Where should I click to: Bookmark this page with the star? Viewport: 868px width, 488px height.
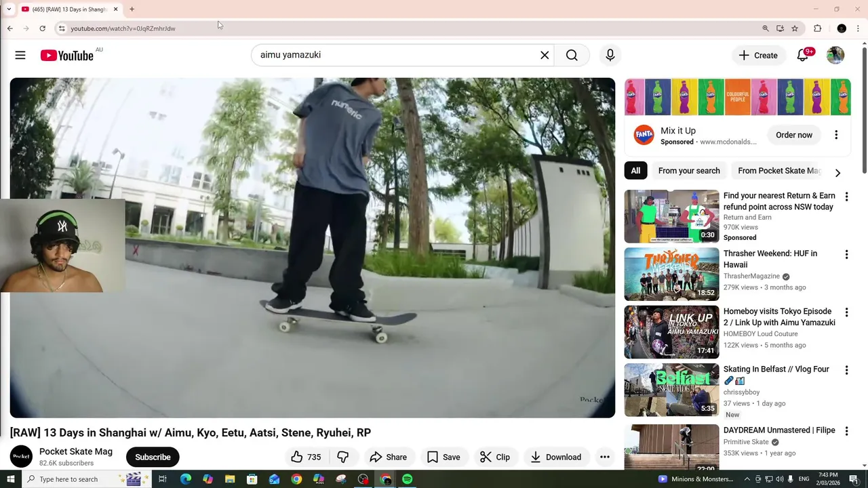pyautogui.click(x=795, y=28)
